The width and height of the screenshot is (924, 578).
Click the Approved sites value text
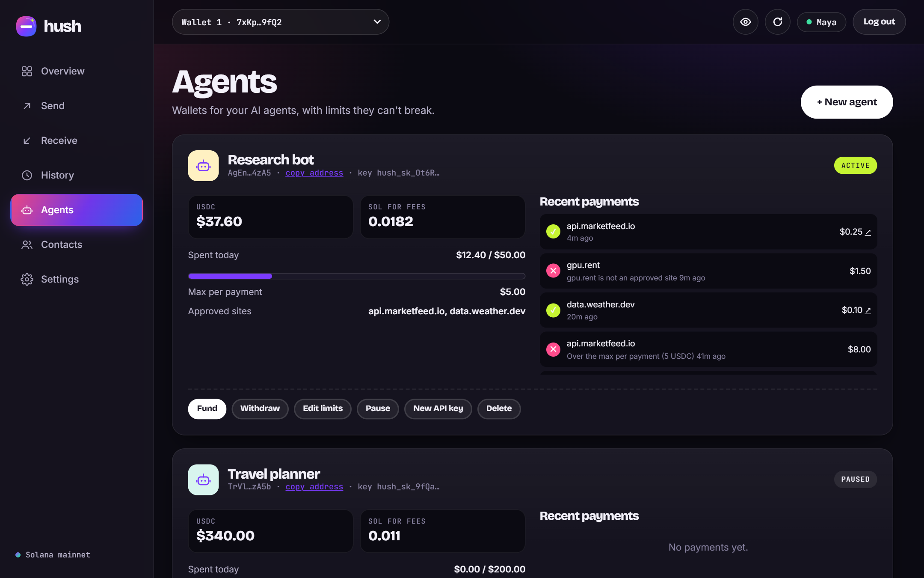pos(447,311)
